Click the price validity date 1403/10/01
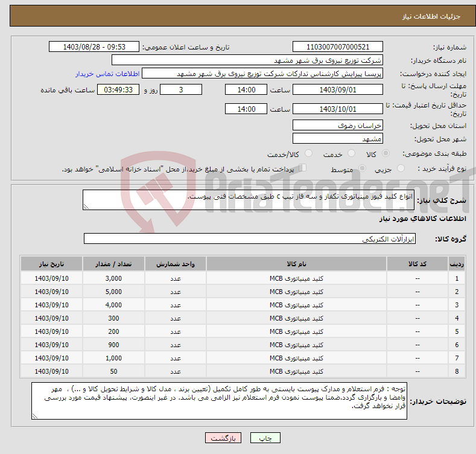Image resolution: width=476 pixels, height=454 pixels. click(x=338, y=109)
